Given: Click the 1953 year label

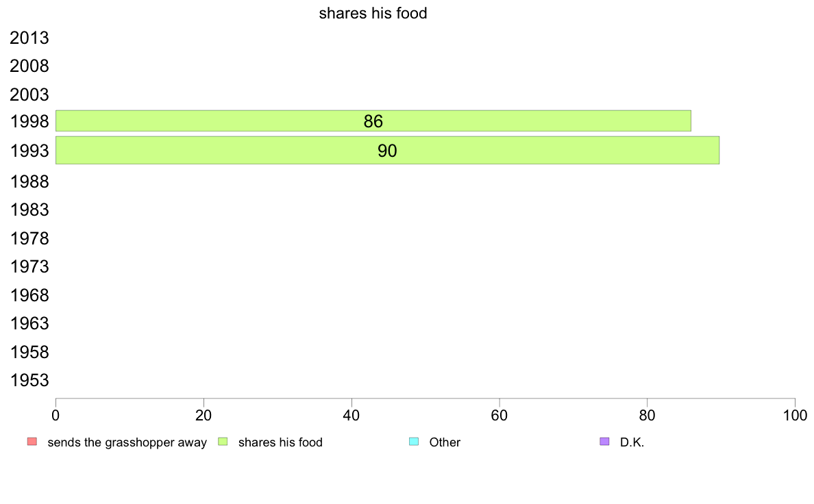Looking at the screenshot, I should tap(29, 380).
